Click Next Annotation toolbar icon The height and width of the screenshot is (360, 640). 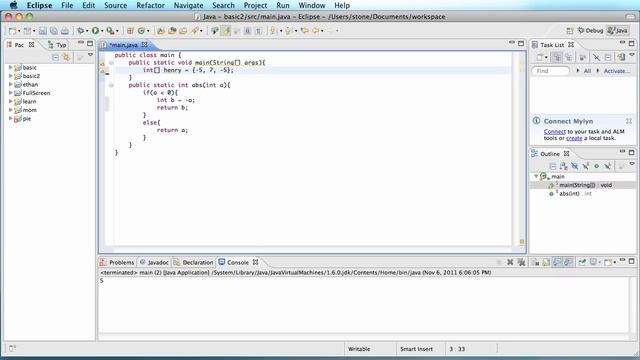pos(273,31)
